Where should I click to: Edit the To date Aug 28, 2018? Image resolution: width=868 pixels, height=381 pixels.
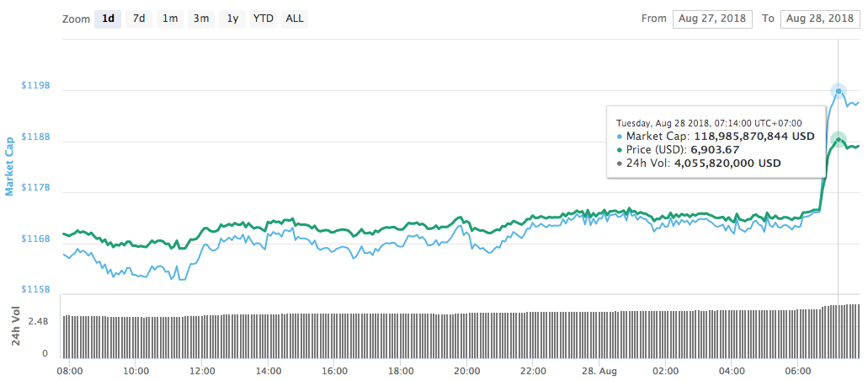pos(820,19)
